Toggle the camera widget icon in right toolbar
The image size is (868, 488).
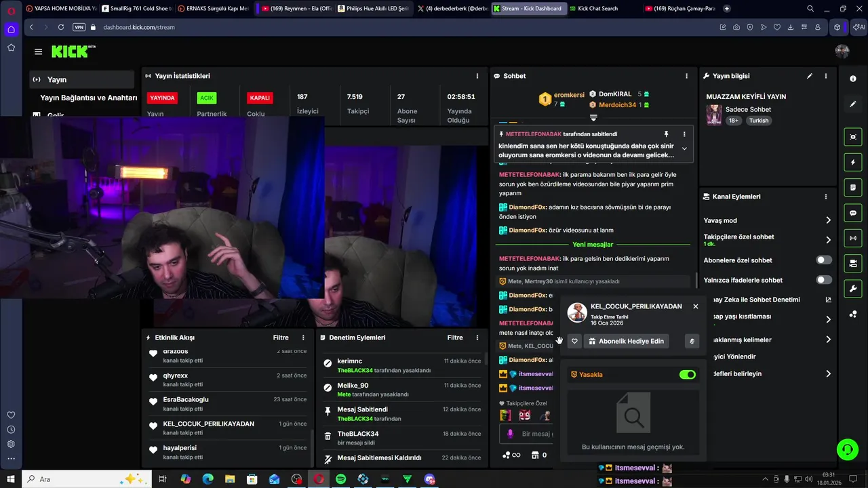[853, 263]
